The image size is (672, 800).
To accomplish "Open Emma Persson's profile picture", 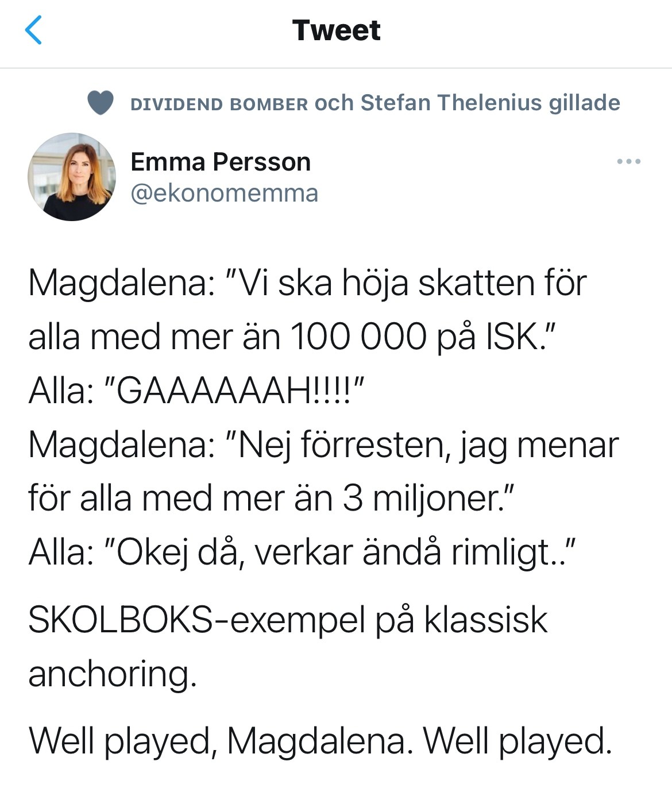I will click(x=72, y=177).
